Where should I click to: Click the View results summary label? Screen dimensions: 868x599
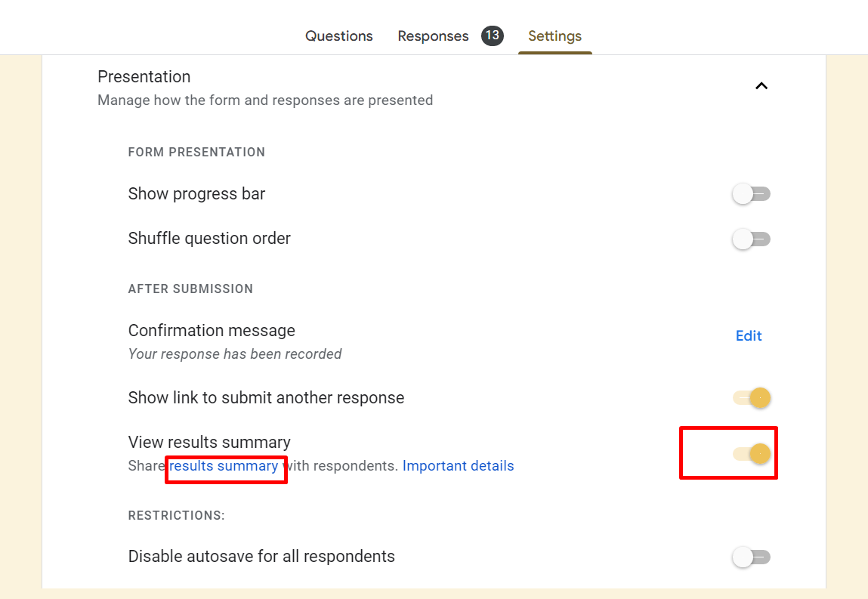pyautogui.click(x=209, y=442)
